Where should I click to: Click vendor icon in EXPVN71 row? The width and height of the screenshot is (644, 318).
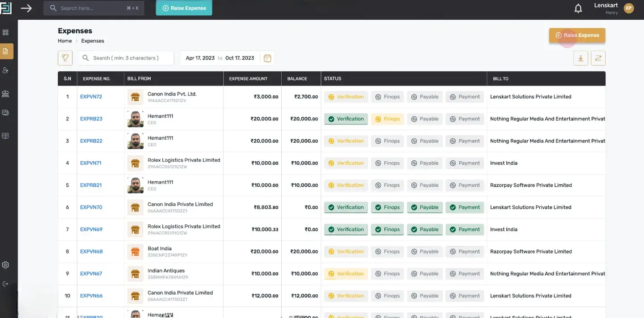coord(135,163)
